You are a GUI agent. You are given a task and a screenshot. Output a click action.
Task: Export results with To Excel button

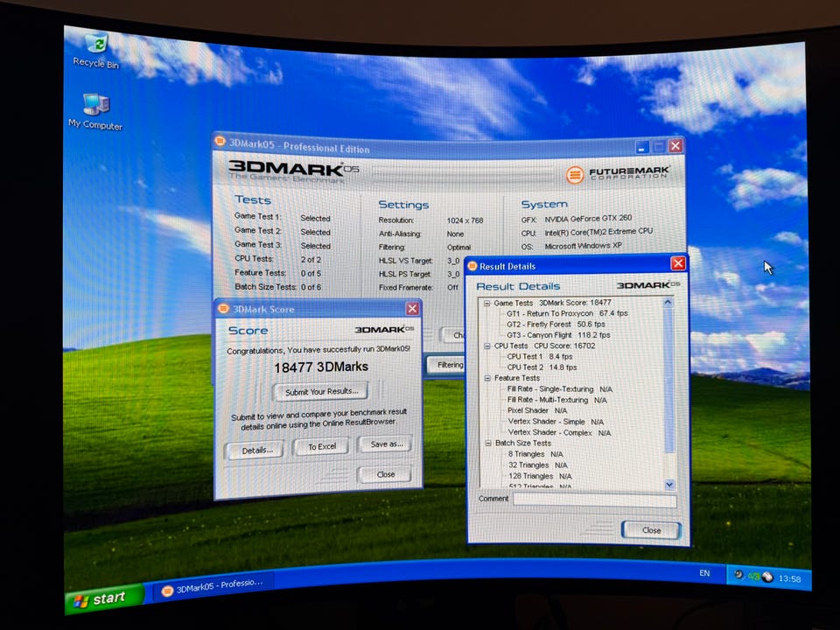322,446
